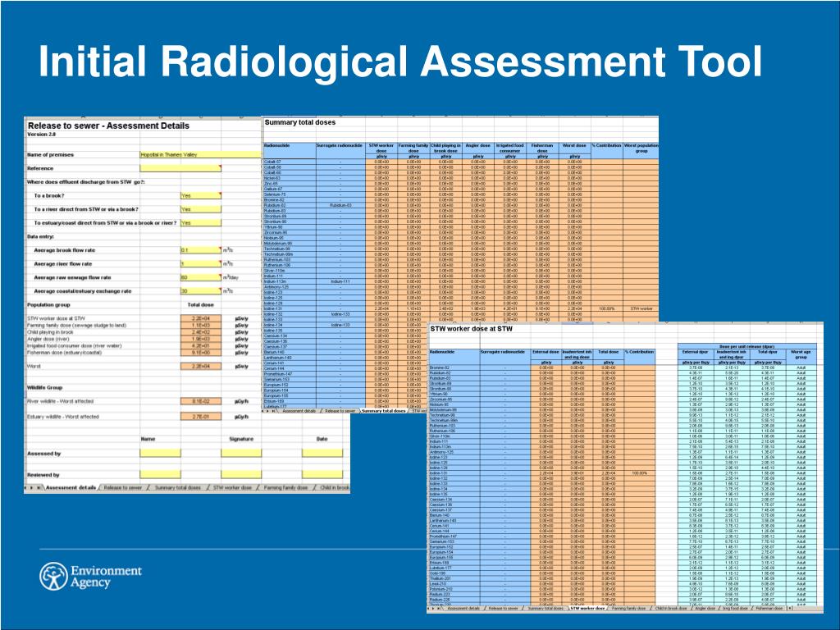The image size is (840, 630).
Task: Open 'Assessment details' tab in the middle sheet
Action: (x=299, y=411)
